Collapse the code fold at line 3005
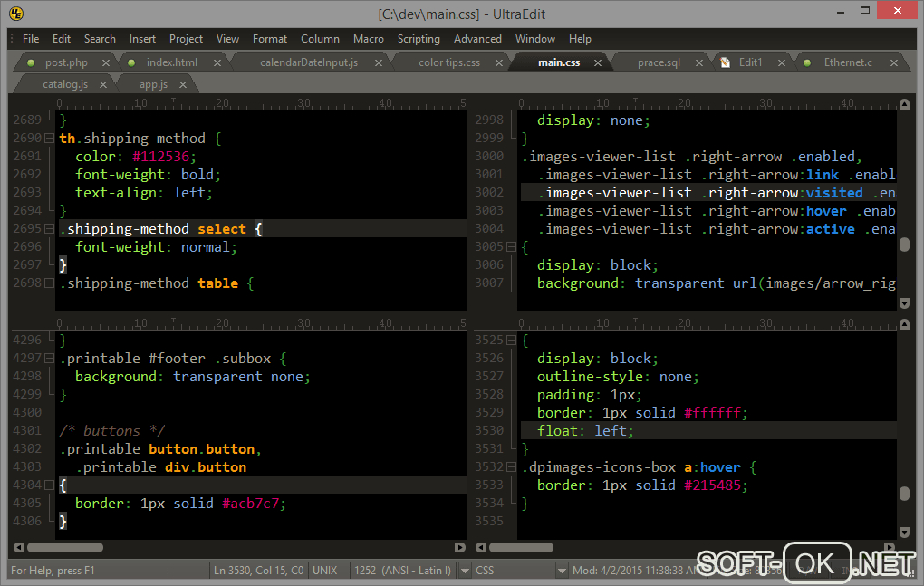Viewport: 924px width, 586px height. tap(511, 246)
